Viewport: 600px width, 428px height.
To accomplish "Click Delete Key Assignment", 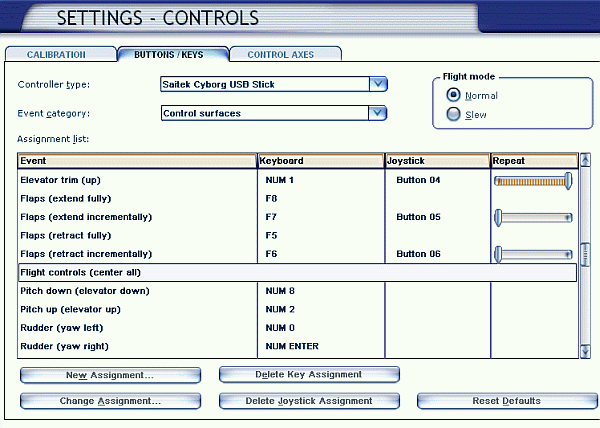I will pos(309,374).
